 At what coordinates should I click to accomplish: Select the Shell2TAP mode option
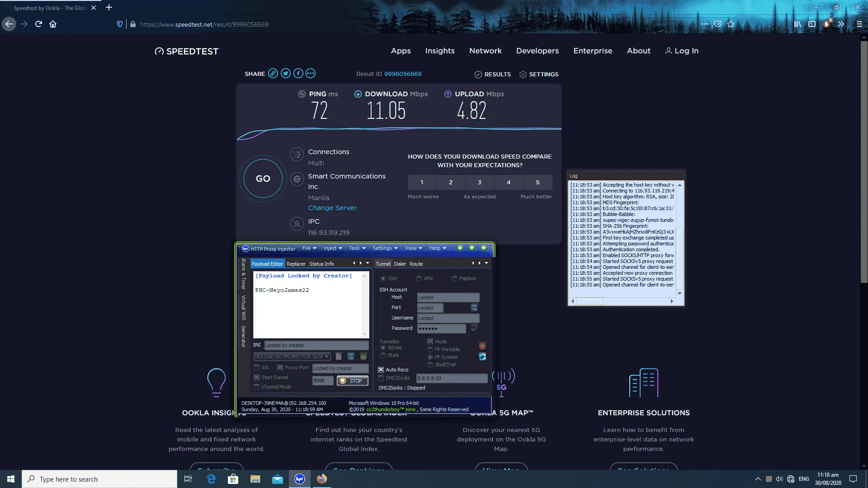pyautogui.click(x=430, y=365)
